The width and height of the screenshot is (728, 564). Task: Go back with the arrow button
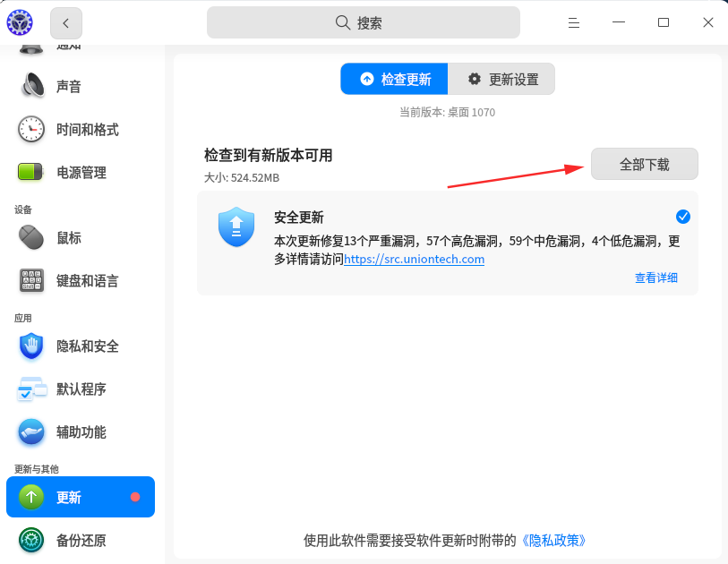[x=66, y=23]
